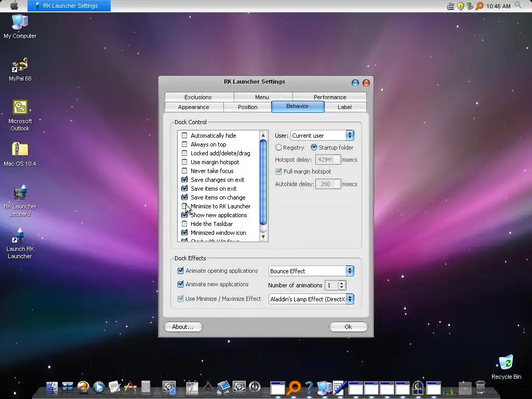Open Finder from the dock
The width and height of the screenshot is (532, 399).
coord(52,388)
